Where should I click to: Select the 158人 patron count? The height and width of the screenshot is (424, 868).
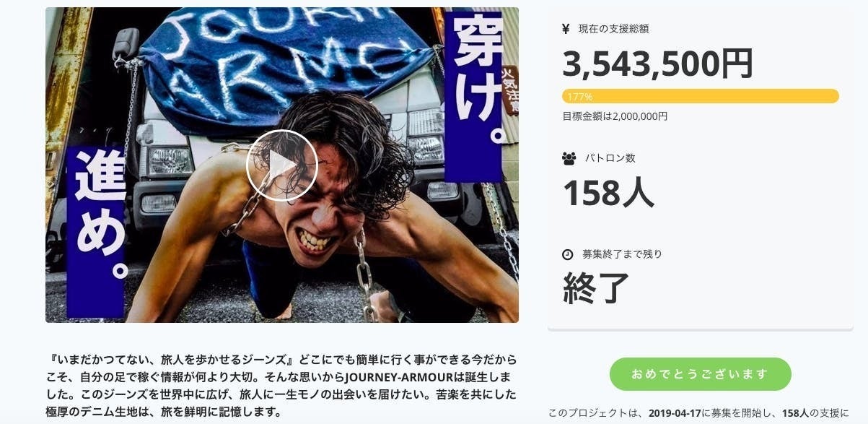click(608, 193)
